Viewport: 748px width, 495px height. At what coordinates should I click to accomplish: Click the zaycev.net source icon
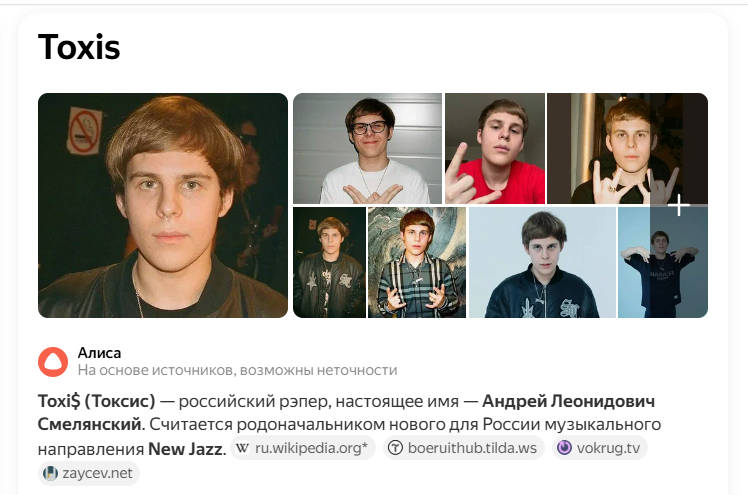click(x=50, y=474)
